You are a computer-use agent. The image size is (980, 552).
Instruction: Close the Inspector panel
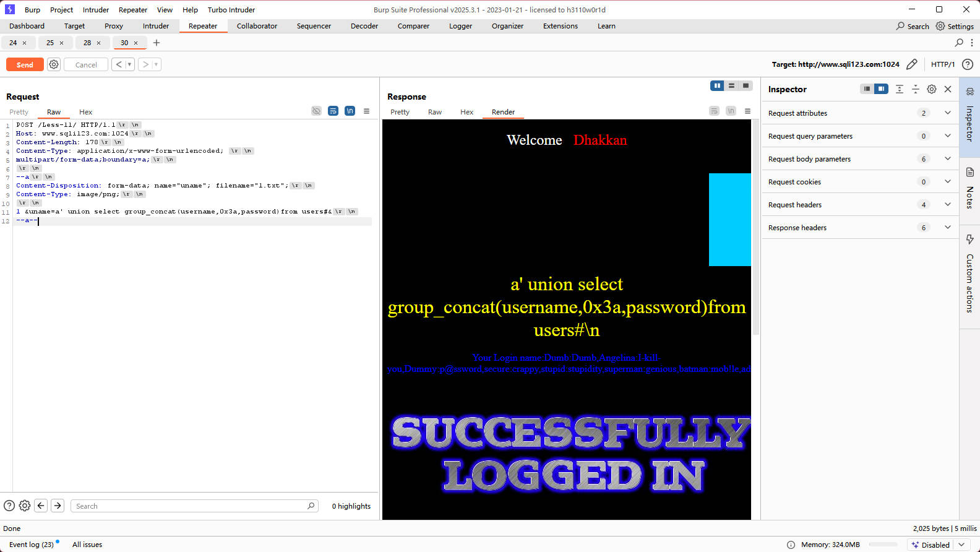coord(948,89)
